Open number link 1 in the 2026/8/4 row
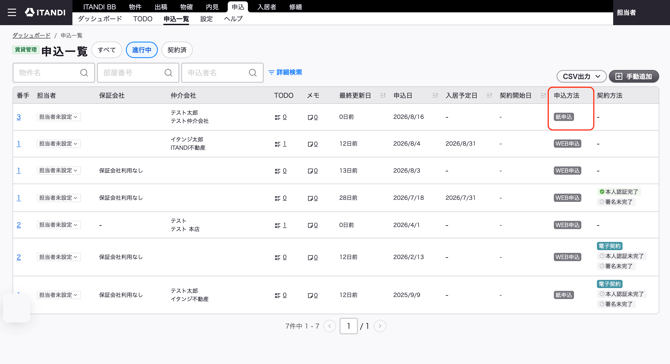 [x=18, y=144]
